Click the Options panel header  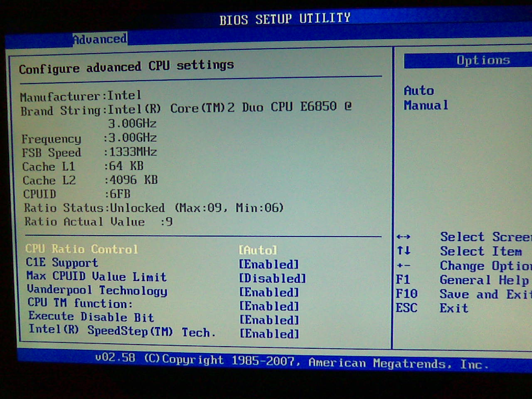coord(468,61)
